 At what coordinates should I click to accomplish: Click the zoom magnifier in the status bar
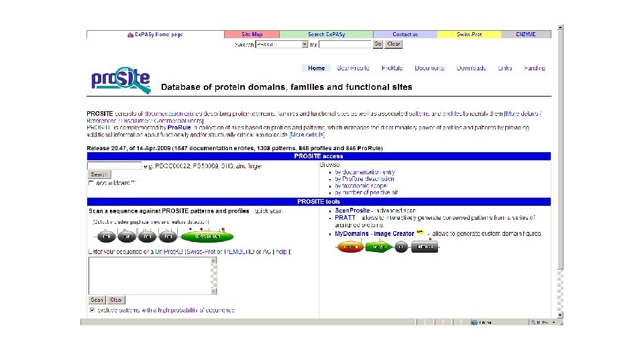point(533,322)
